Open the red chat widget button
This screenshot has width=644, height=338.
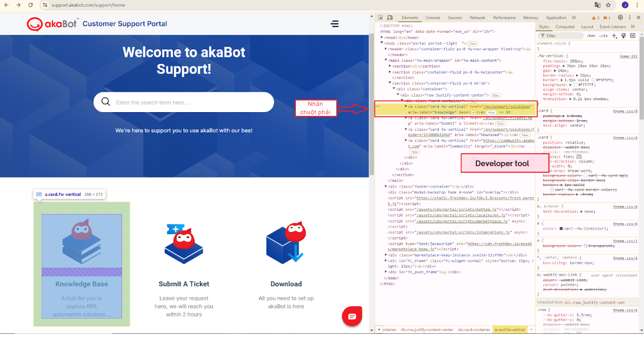[352, 316]
